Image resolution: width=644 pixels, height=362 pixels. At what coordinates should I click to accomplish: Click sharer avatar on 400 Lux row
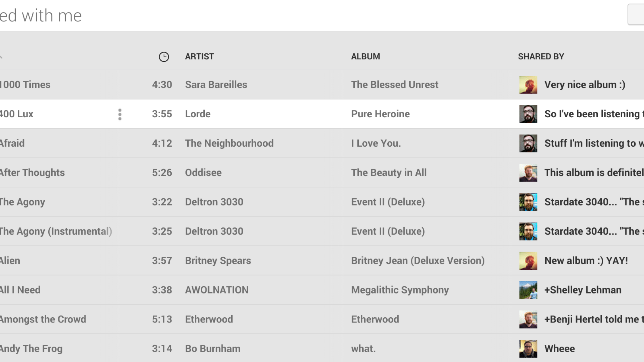[528, 114]
